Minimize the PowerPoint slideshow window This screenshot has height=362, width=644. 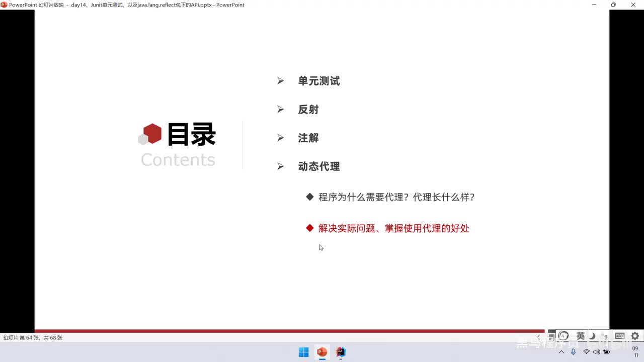pyautogui.click(x=594, y=5)
